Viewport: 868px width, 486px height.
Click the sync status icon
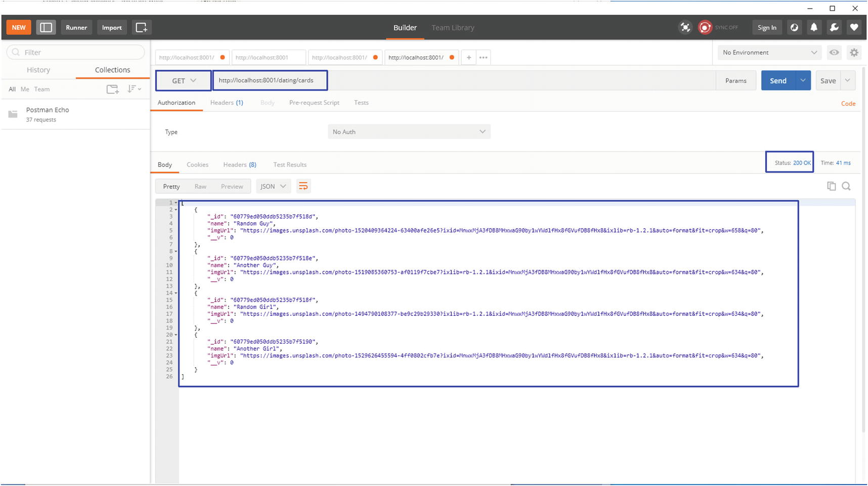click(705, 27)
